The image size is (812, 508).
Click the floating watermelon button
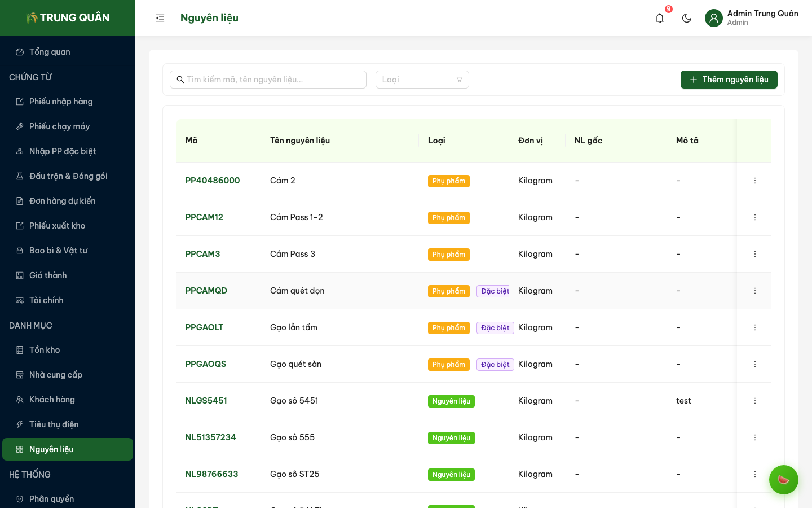(x=783, y=480)
